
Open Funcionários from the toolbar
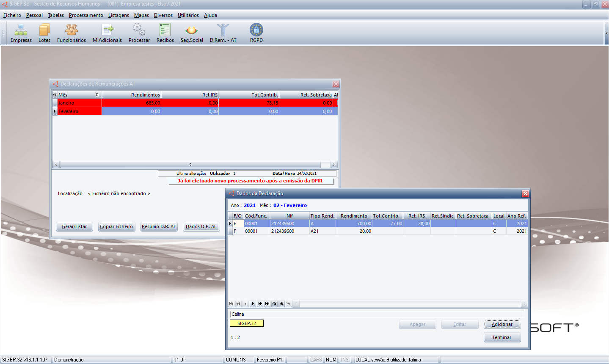click(x=71, y=33)
